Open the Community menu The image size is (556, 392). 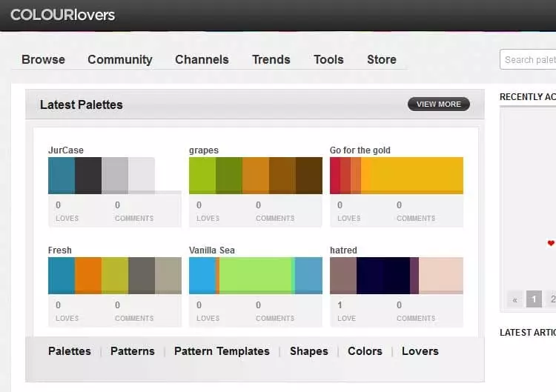tap(119, 59)
